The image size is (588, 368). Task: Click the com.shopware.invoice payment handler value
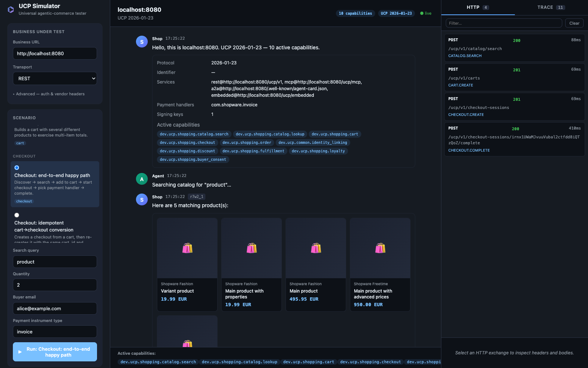pyautogui.click(x=234, y=105)
